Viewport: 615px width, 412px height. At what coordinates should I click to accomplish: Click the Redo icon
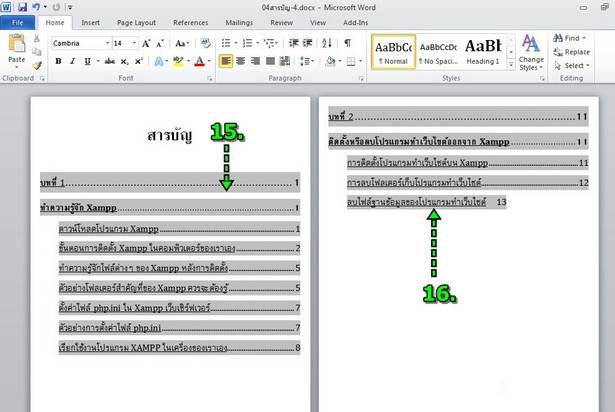pyautogui.click(x=56, y=7)
